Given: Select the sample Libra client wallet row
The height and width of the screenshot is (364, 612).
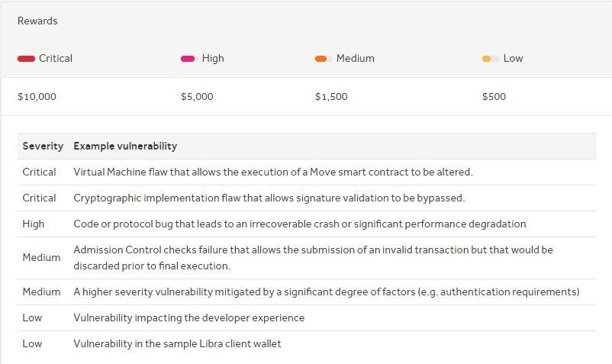Looking at the screenshot, I should [307, 343].
